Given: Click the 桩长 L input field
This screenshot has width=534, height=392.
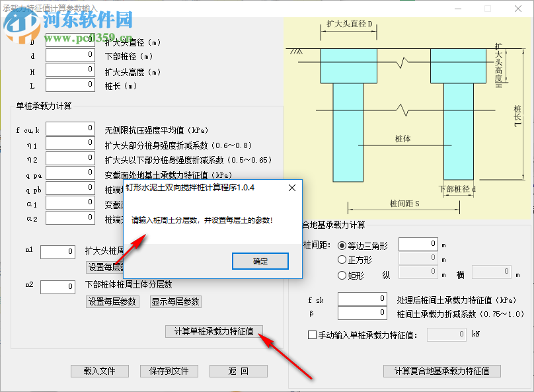Looking at the screenshot, I should 70,84.
